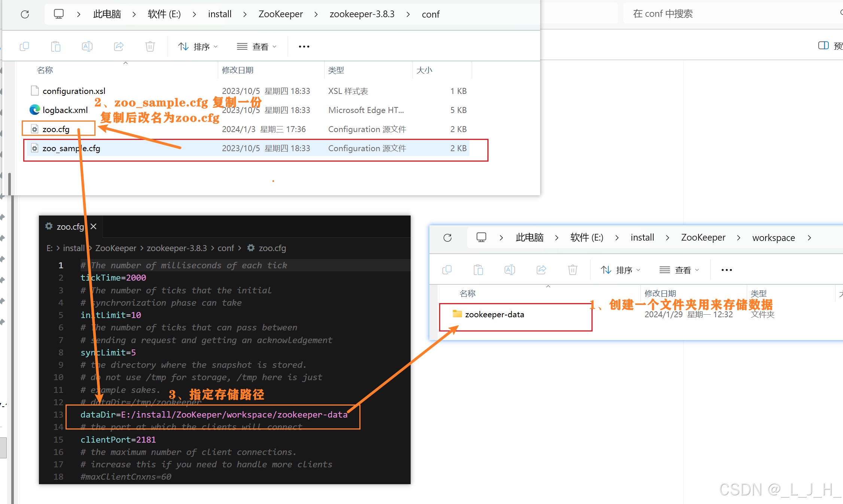Click ZooKeeper in the conf address breadcrumb
Viewport: 843px width, 504px height.
pyautogui.click(x=280, y=14)
